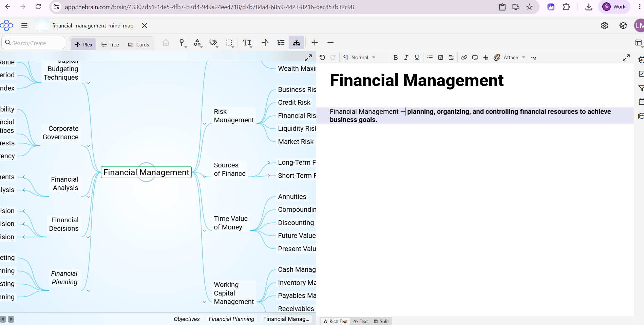Open the selection box dropdown
The width and height of the screenshot is (644, 325).
pyautogui.click(x=229, y=43)
